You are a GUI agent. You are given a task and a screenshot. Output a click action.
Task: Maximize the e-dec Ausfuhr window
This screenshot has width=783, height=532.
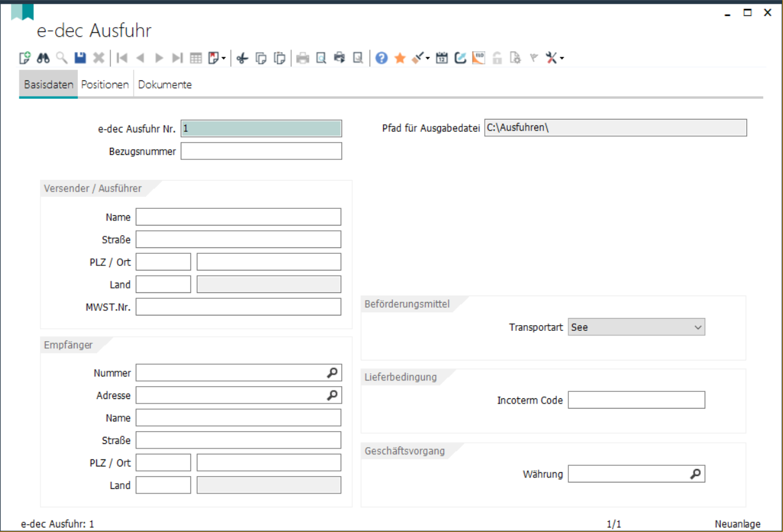[x=747, y=12]
